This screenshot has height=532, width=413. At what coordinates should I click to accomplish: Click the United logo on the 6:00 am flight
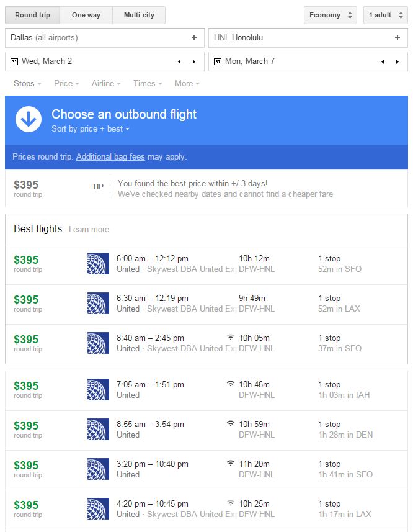point(98,264)
